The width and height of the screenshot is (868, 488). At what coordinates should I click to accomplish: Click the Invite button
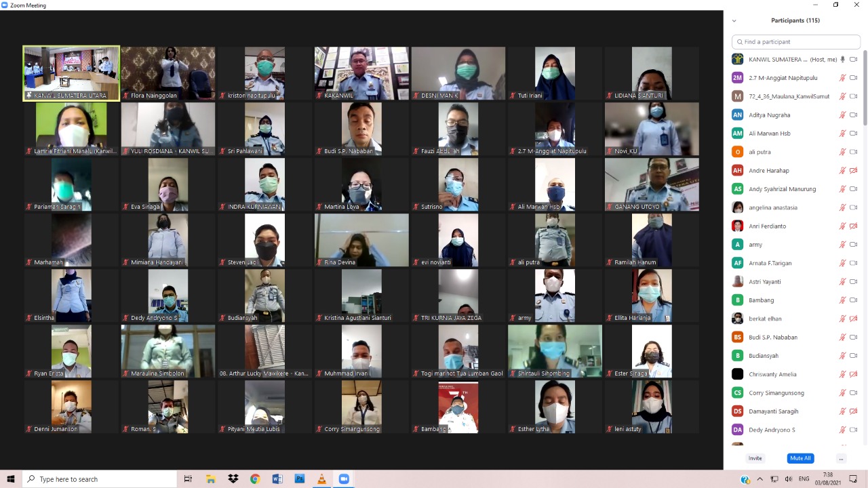(755, 459)
